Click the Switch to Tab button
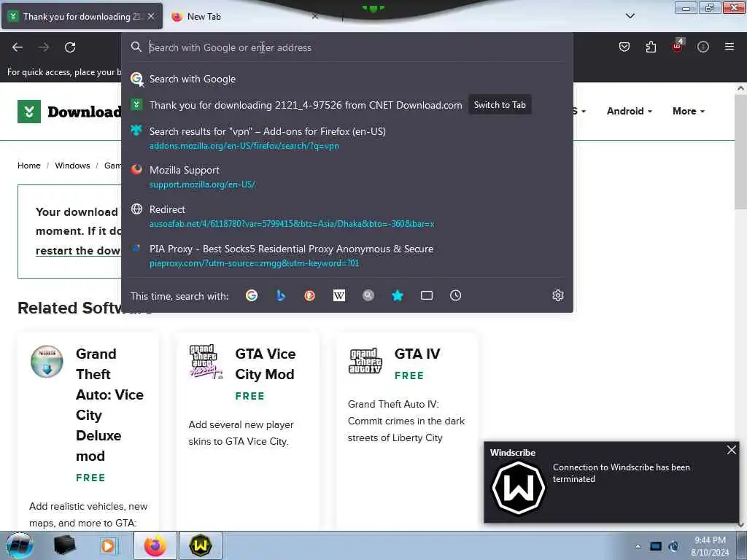 (500, 105)
